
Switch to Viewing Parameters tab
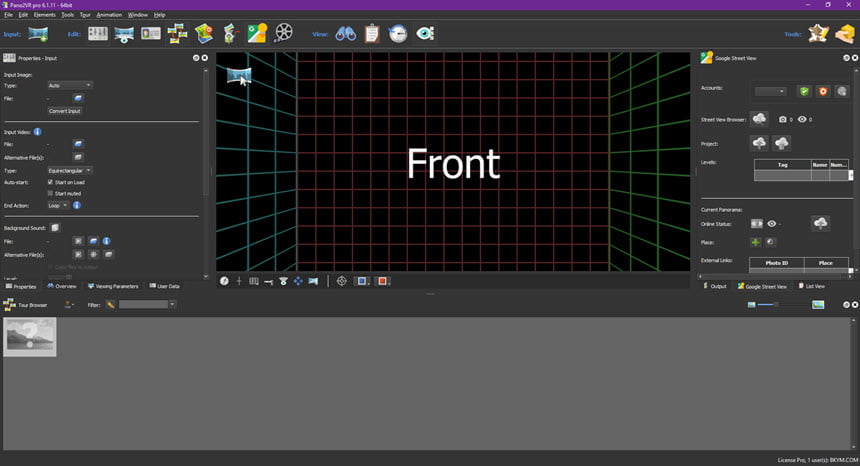pyautogui.click(x=113, y=286)
